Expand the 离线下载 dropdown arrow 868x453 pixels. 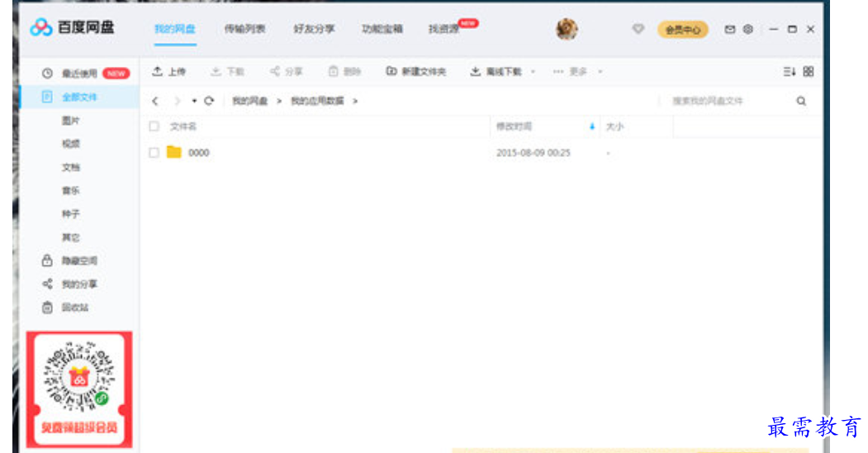point(533,71)
